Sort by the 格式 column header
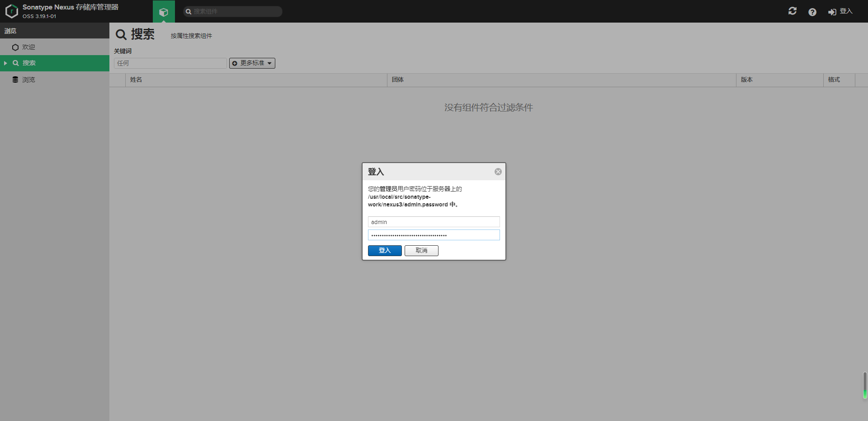 839,80
